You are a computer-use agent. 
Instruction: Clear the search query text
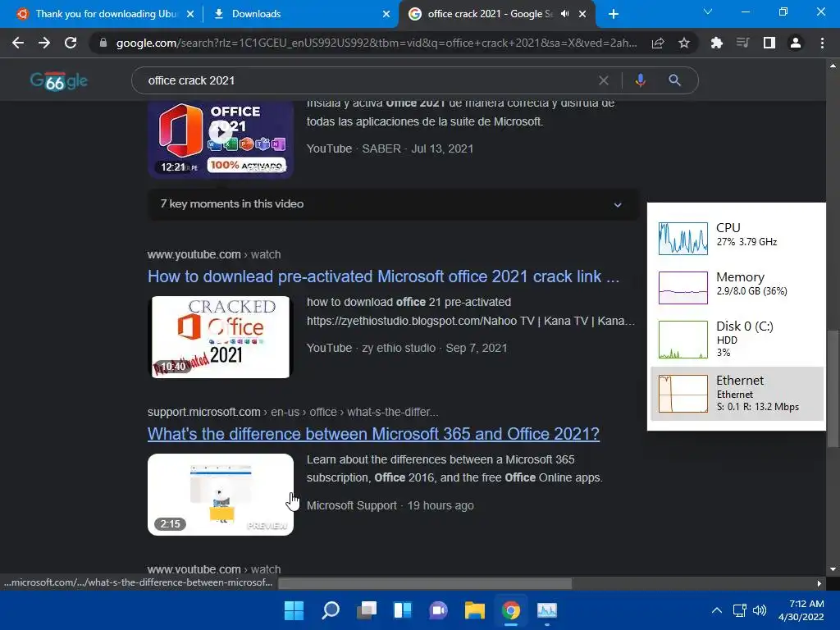coord(603,80)
